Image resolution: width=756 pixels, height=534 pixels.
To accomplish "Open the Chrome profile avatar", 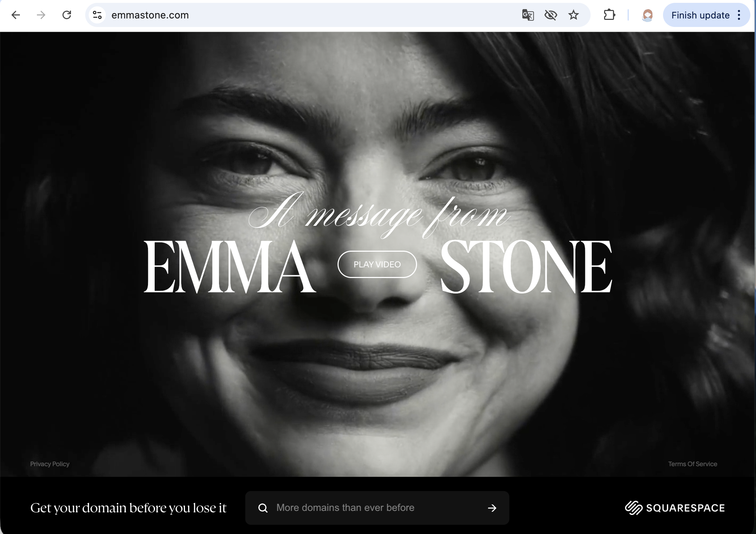I will click(x=647, y=15).
